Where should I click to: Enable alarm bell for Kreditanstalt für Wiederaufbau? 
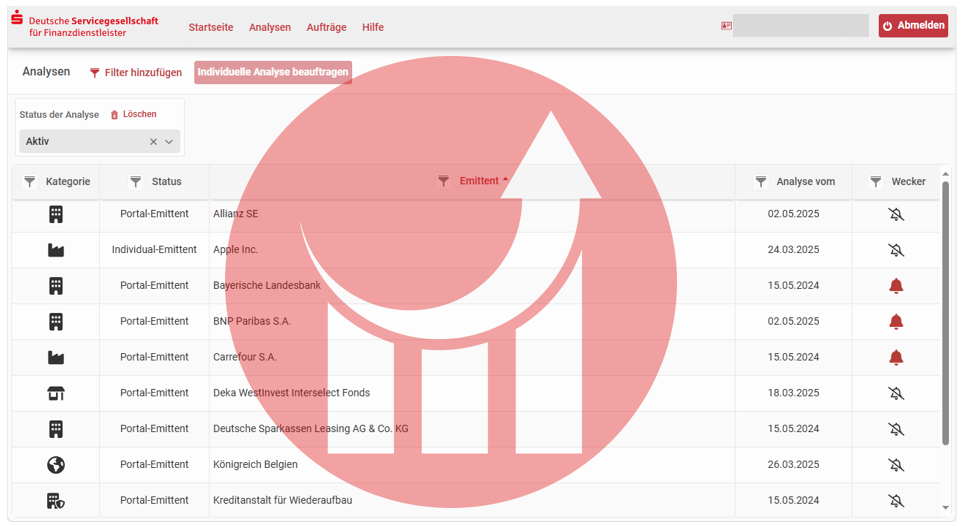click(896, 501)
